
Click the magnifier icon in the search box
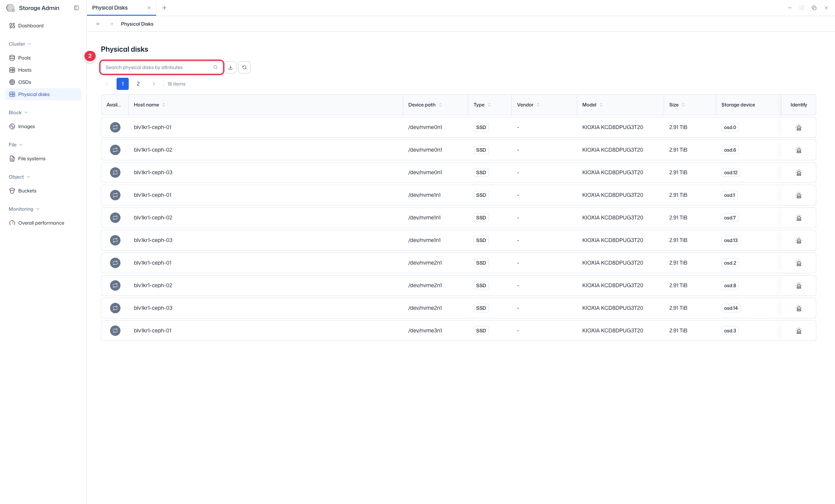216,67
